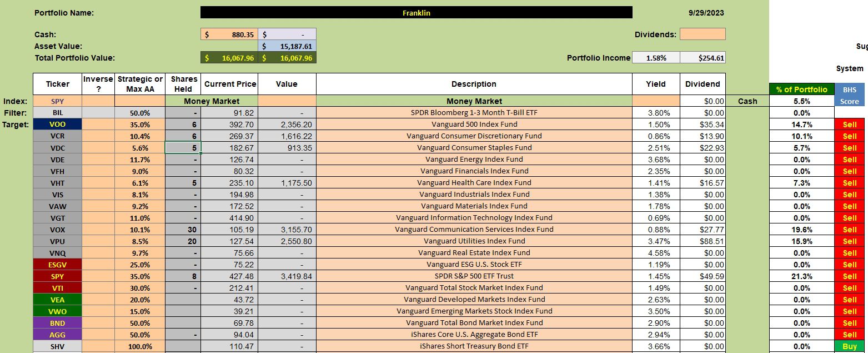Select iShares Short Treasury Bond ETF description
868x353 pixels.
[x=474, y=346]
